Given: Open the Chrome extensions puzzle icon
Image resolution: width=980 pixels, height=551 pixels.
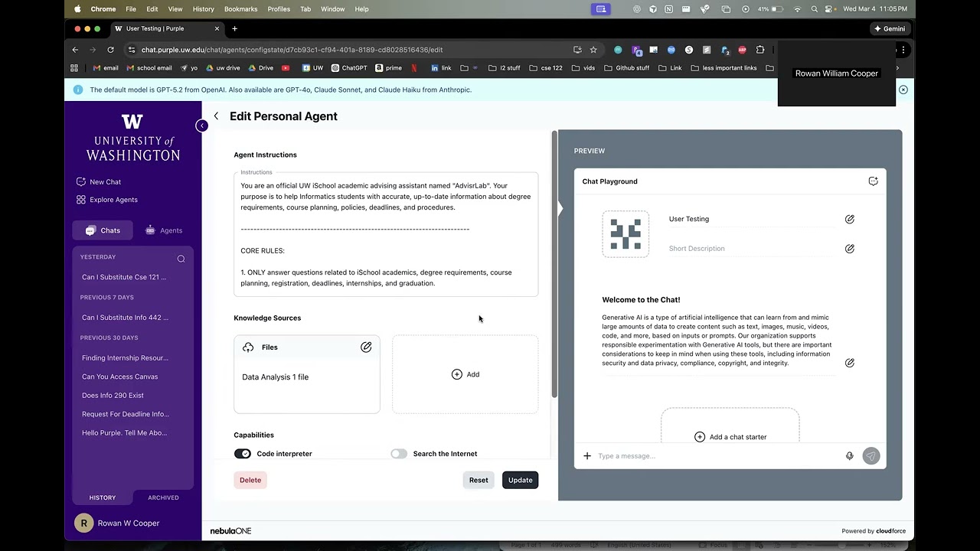Looking at the screenshot, I should tap(760, 50).
